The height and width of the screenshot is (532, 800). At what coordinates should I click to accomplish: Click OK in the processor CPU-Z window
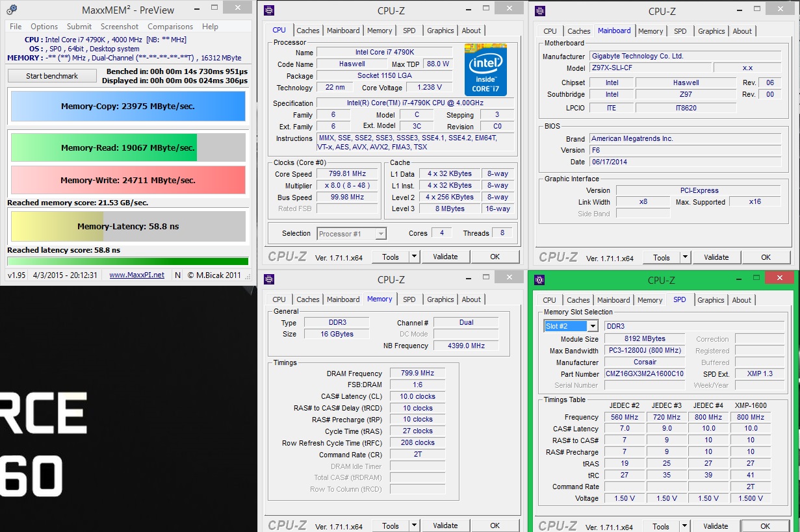click(x=495, y=257)
